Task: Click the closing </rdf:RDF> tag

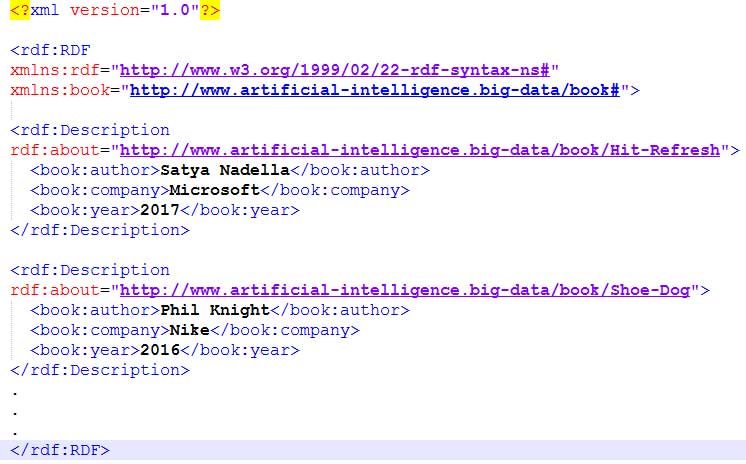Action: pos(60,450)
